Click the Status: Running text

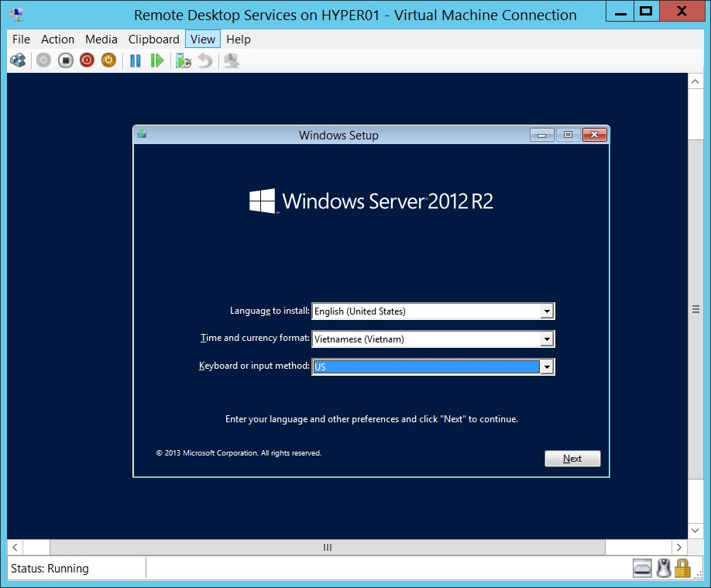point(50,569)
